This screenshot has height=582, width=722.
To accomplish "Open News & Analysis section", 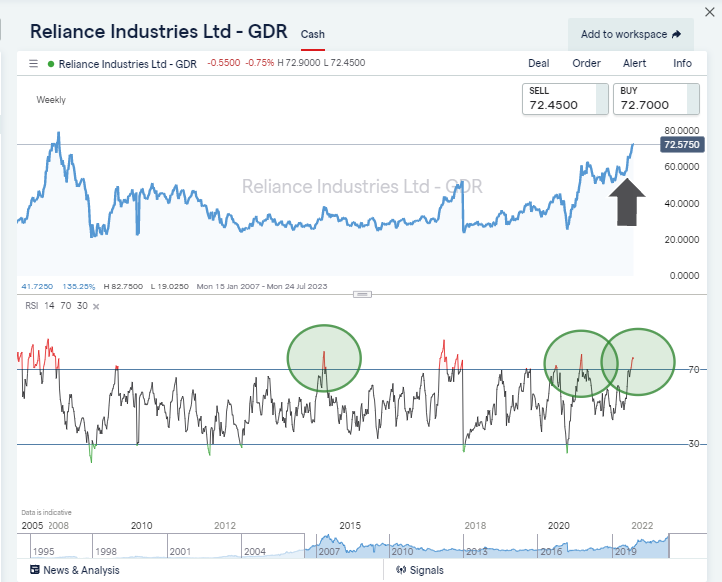I will click(75, 570).
